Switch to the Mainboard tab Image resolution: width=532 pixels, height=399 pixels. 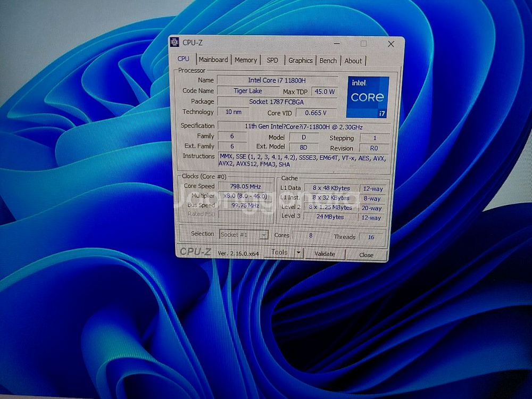pyautogui.click(x=213, y=60)
